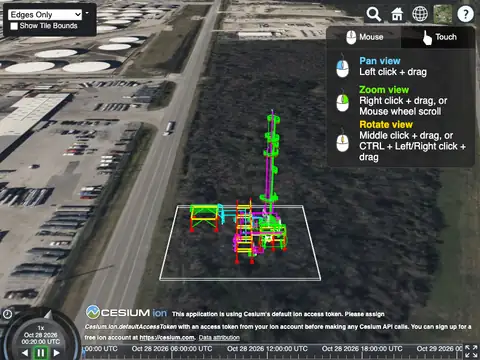Open the base layer imagery picker
Screen dimensions: 480x360
(x=443, y=14)
